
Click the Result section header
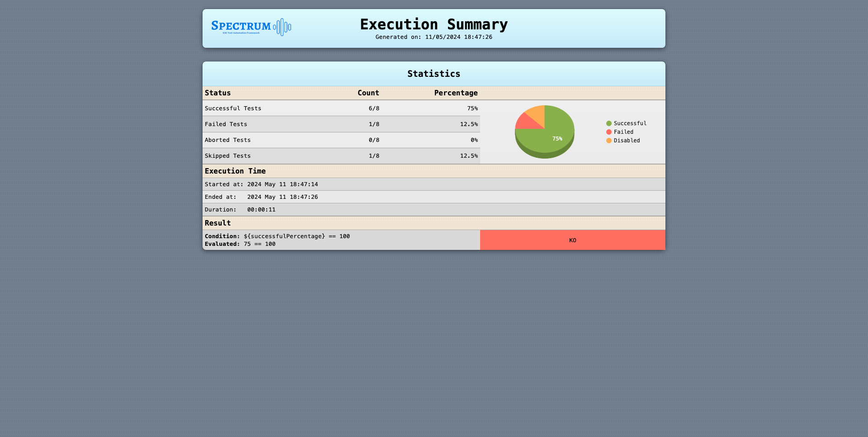(434, 223)
